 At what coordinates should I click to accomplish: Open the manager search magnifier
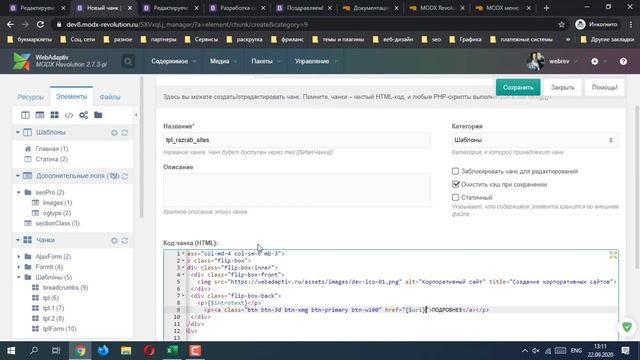[128, 61]
